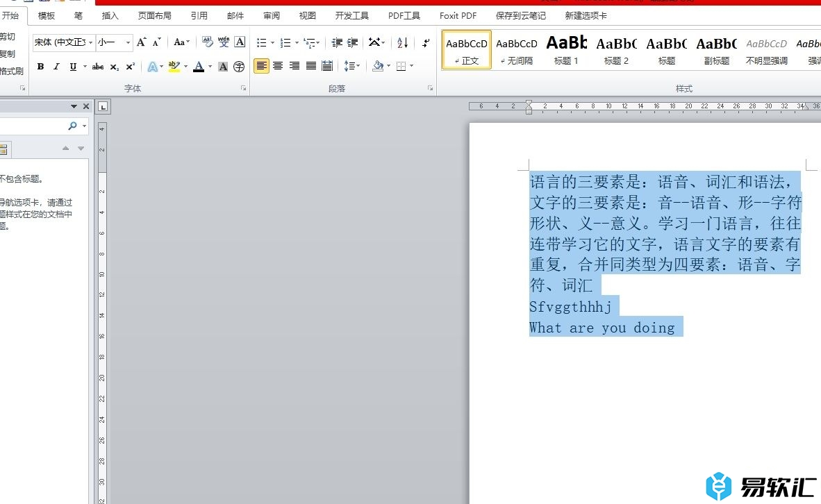Toggle bold formatting
The width and height of the screenshot is (821, 504).
40,67
